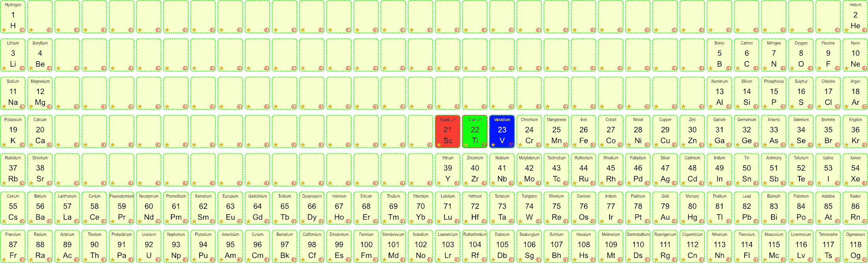Select the Lutetium element card
The width and height of the screenshot is (868, 263).
point(448,208)
